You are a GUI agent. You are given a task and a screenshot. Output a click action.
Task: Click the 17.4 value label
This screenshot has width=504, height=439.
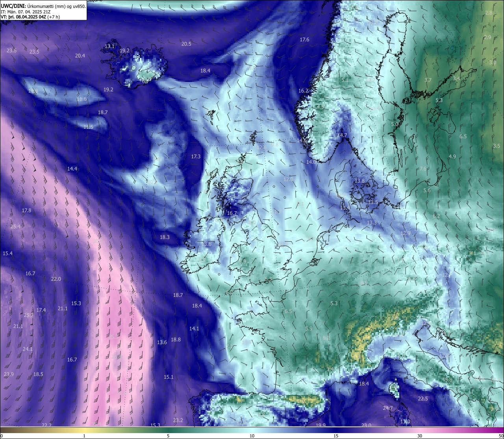(x=41, y=310)
